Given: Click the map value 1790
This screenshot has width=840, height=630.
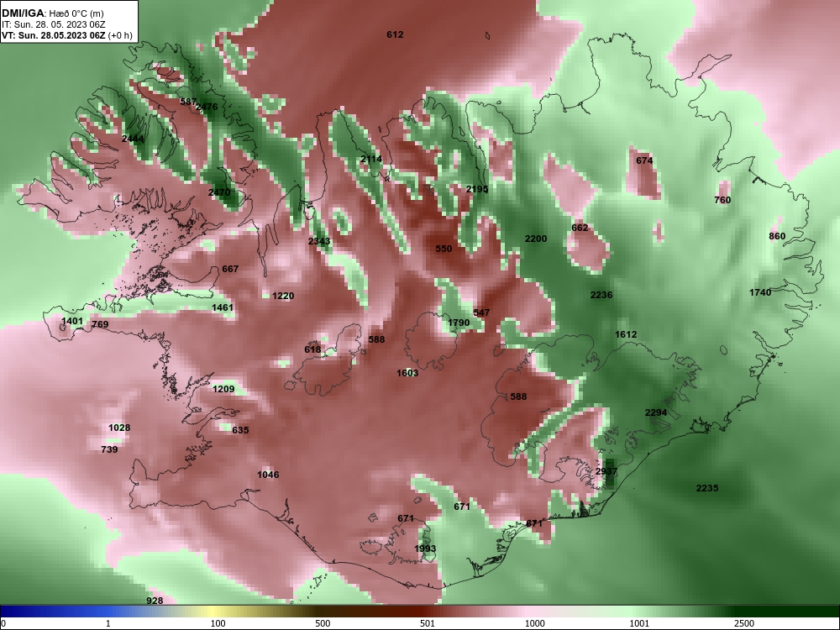Looking at the screenshot, I should point(459,323).
